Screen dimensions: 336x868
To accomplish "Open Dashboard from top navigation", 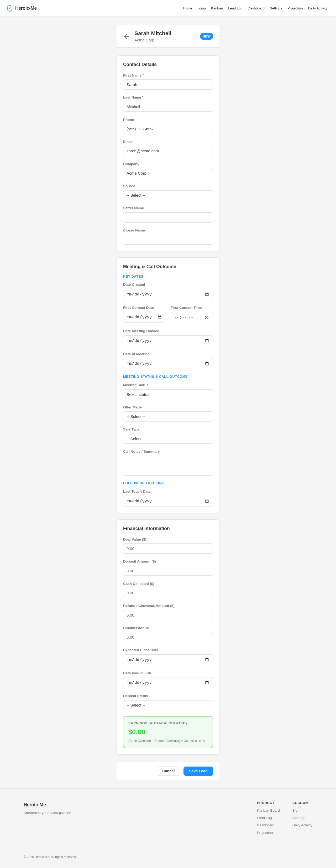I will [256, 8].
